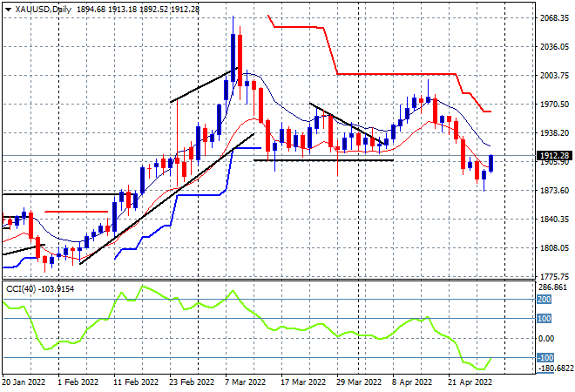Click the XAUUSD,Daily chart title
575x392 pixels.
click(44, 10)
